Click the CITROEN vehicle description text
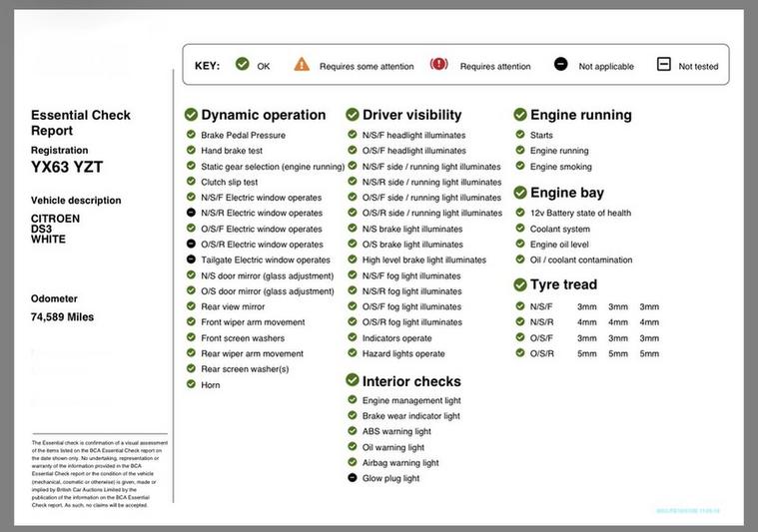 point(55,219)
